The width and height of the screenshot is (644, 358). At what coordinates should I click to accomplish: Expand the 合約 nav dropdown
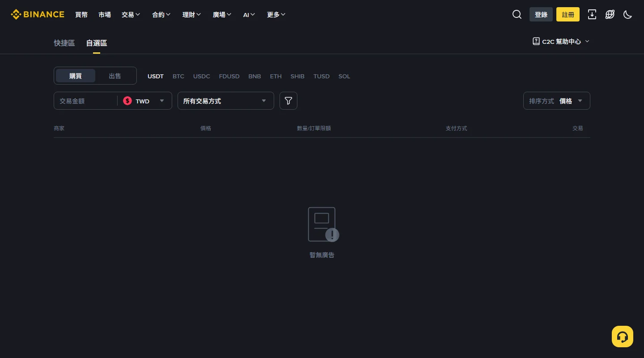(161, 15)
